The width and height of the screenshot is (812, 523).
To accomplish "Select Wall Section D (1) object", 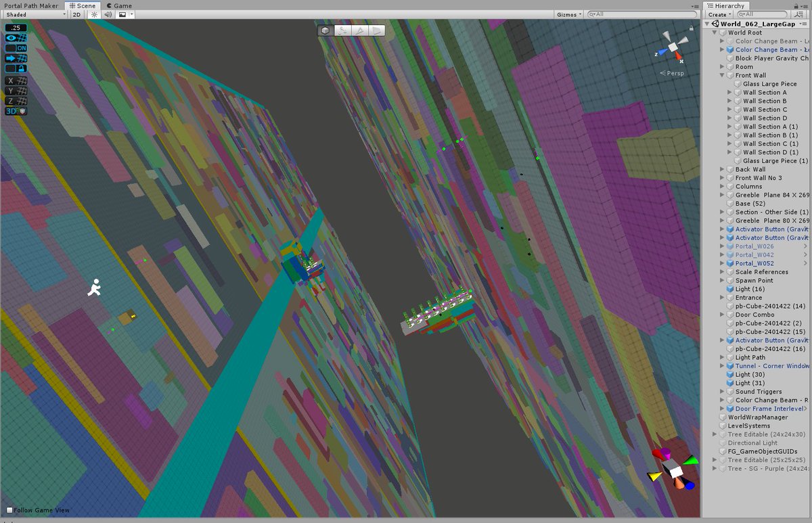I will coord(771,152).
